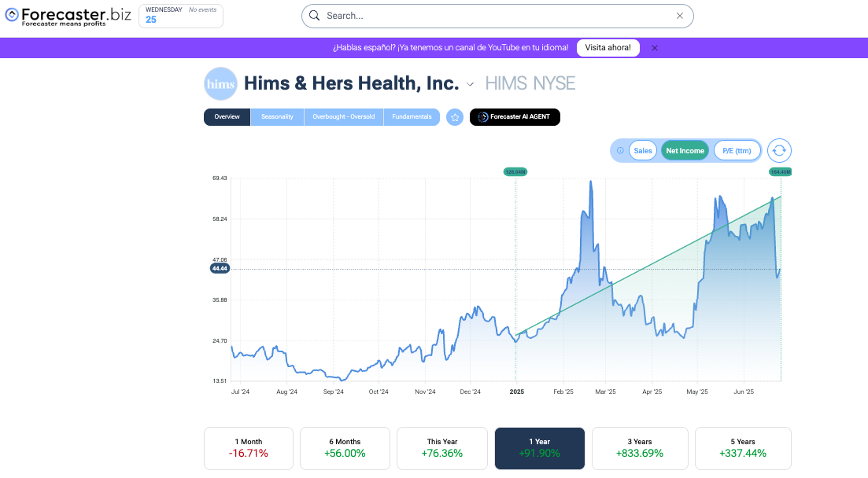Click the hims company logo
The width and height of the screenshot is (868, 478).
coord(221,83)
